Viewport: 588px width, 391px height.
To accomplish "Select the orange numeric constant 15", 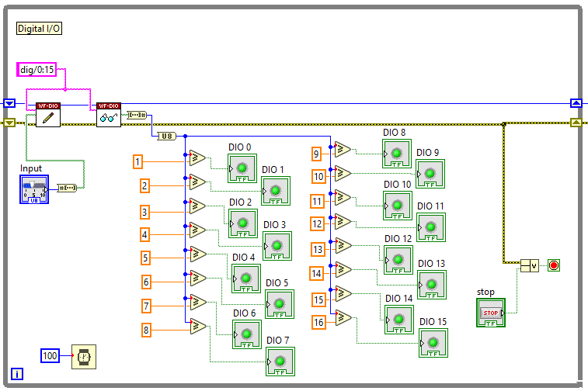I will tap(318, 300).
